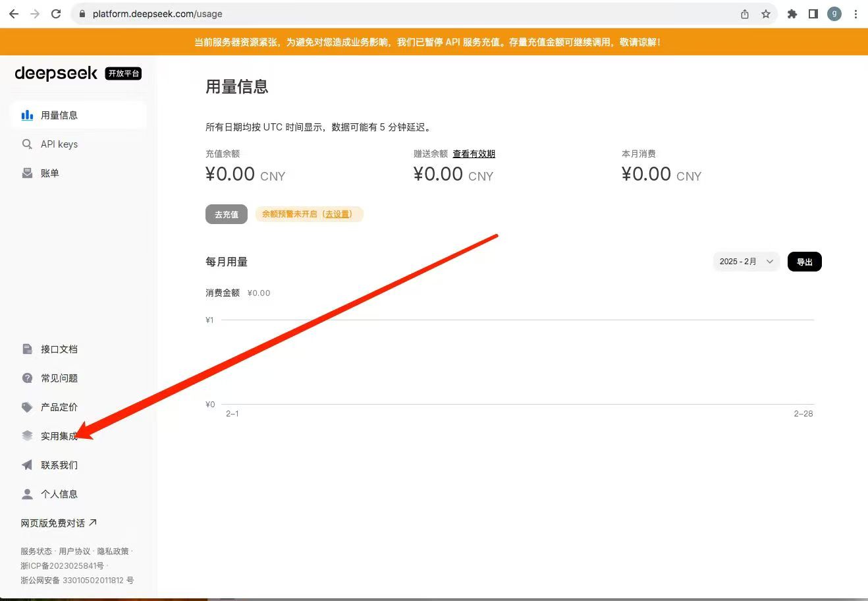This screenshot has height=601, width=868.
Task: Open the Chrome three-dot menu
Action: pos(855,13)
